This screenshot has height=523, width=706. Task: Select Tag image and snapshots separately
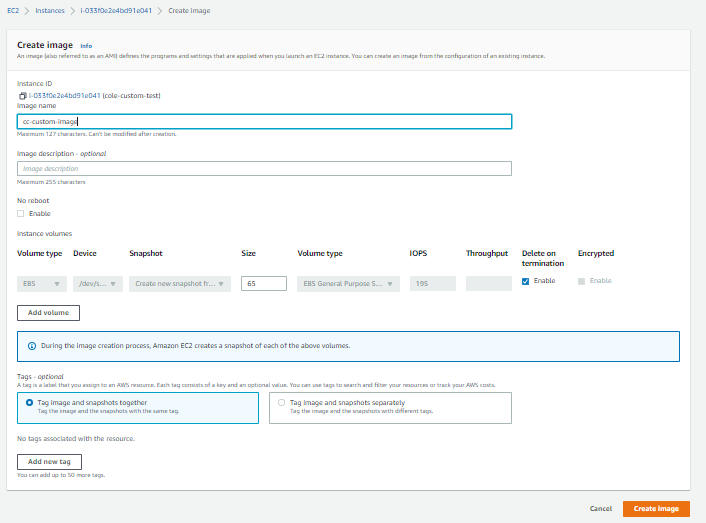point(390,408)
